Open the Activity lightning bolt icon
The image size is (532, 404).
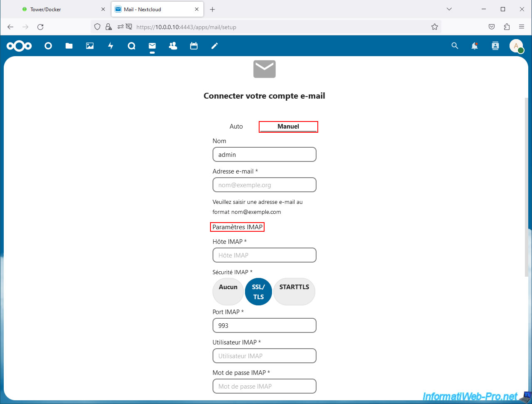111,46
